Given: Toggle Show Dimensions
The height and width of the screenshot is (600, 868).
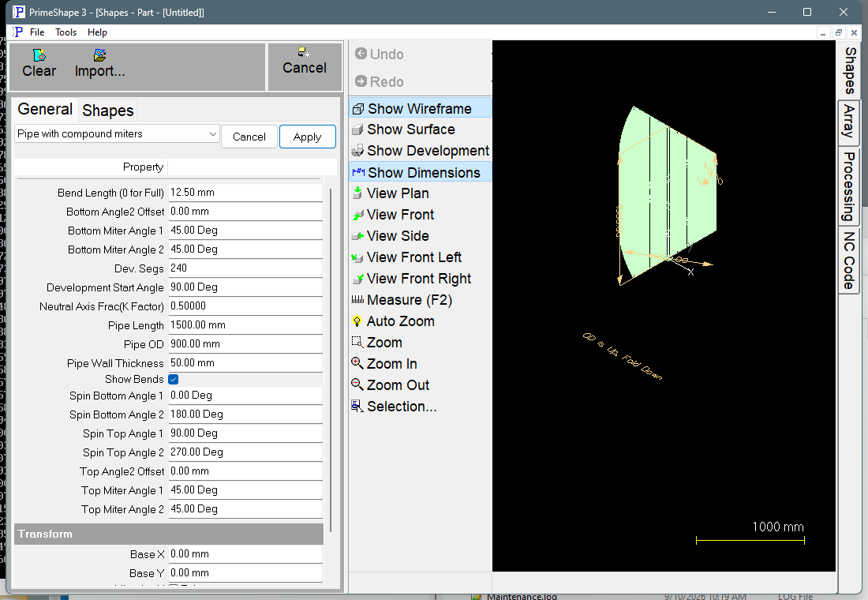Looking at the screenshot, I should click(420, 172).
